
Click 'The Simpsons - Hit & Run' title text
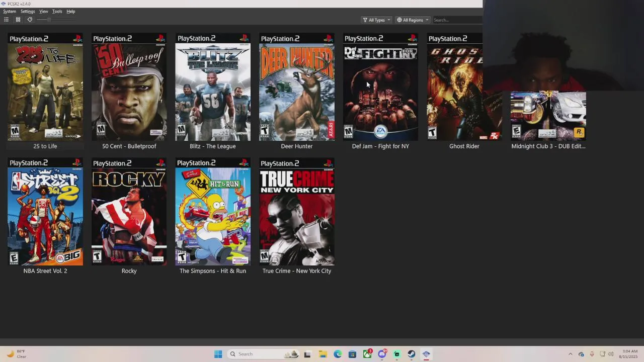(213, 271)
